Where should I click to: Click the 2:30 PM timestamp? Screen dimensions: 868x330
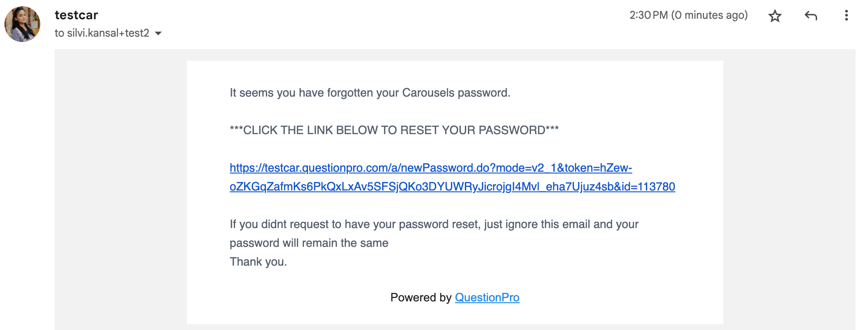click(648, 15)
